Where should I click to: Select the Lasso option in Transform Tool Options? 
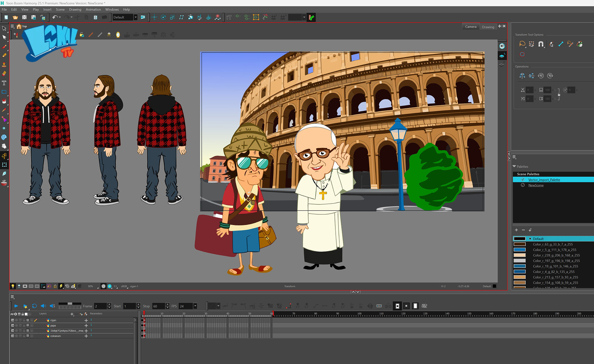point(522,44)
